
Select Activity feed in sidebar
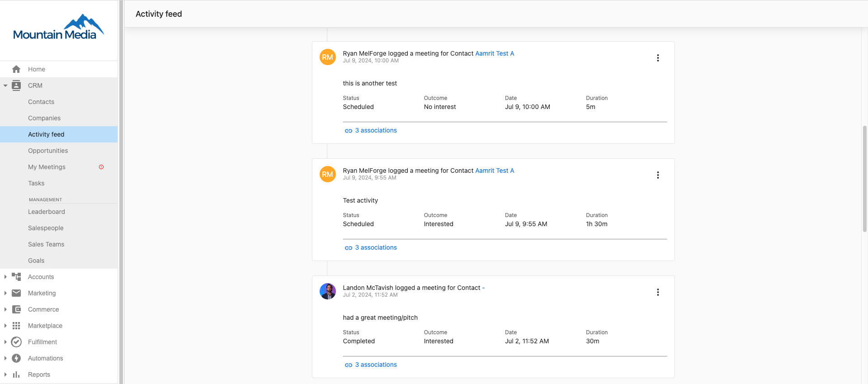pyautogui.click(x=59, y=134)
